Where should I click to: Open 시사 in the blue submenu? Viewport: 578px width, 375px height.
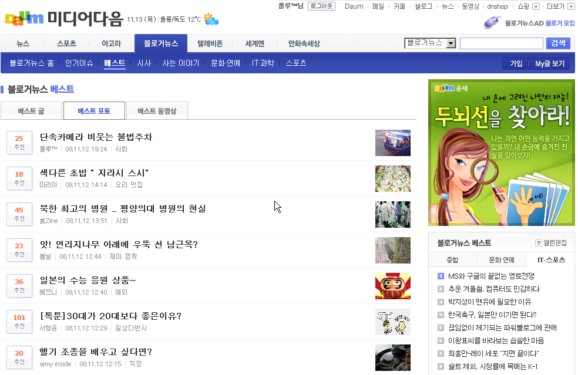(x=144, y=63)
